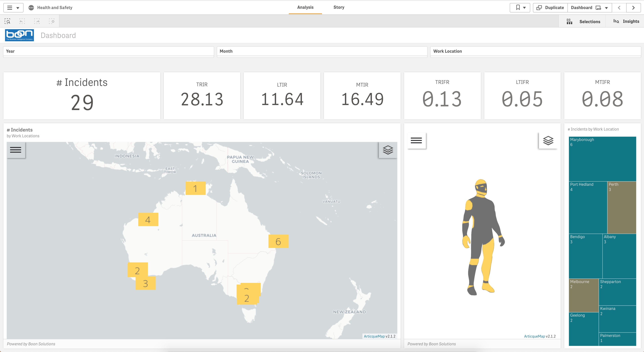Open the Insights panel
The height and width of the screenshot is (352, 644).
626,21
